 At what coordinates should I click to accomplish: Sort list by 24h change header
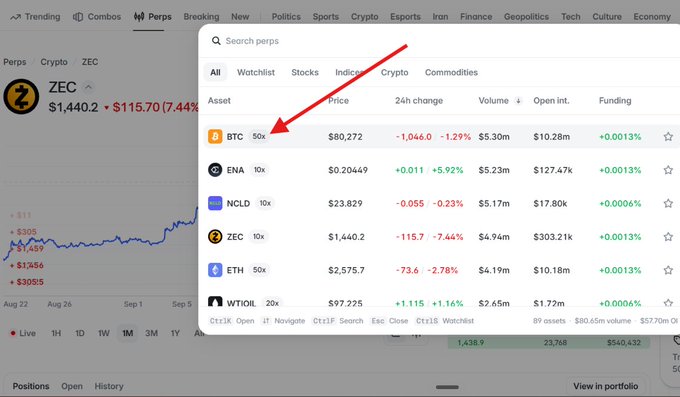(x=419, y=101)
